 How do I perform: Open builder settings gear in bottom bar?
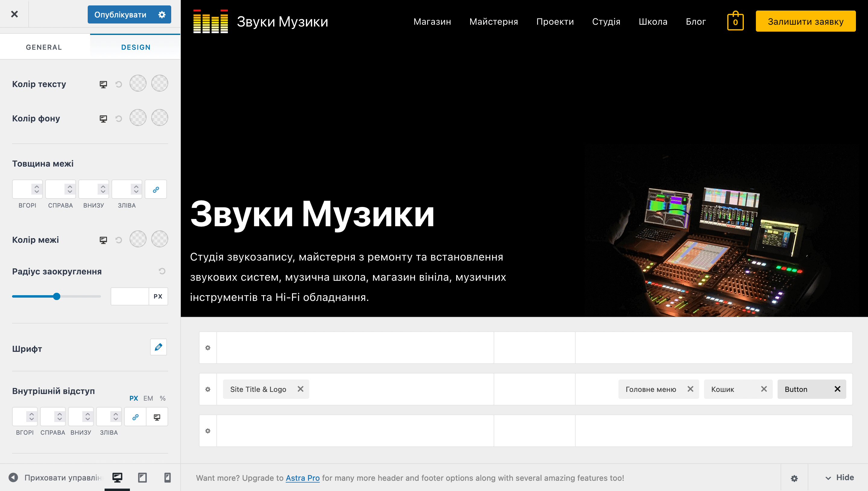(794, 478)
